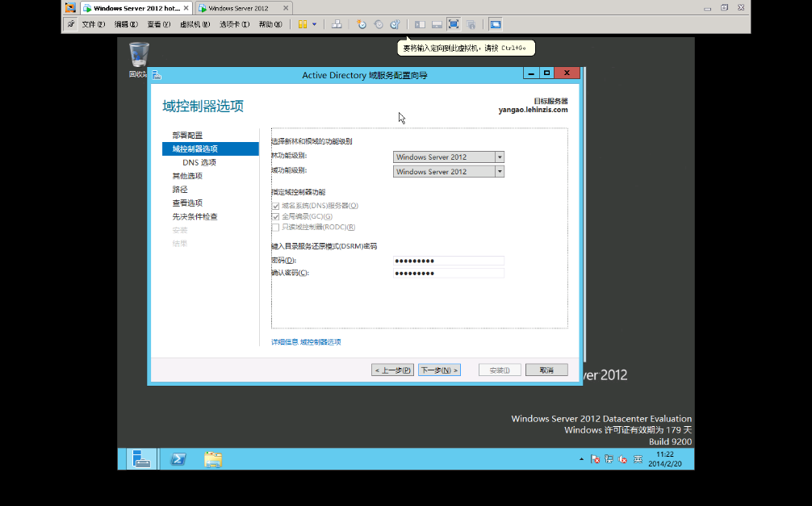Open the 林功能级别 dropdown
The height and width of the screenshot is (506, 812).
point(449,157)
